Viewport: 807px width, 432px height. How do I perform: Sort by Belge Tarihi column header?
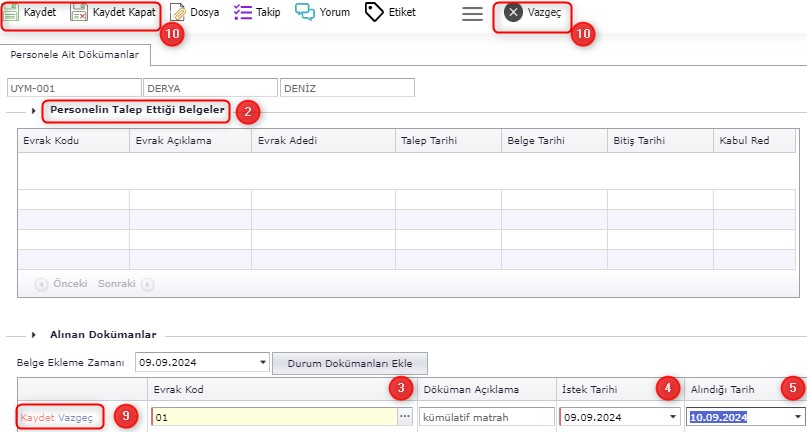(x=554, y=141)
